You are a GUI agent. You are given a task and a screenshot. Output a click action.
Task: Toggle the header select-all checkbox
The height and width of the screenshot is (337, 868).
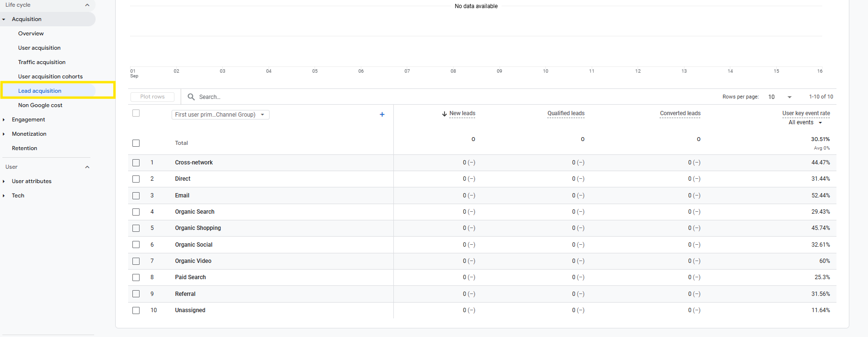tap(136, 113)
